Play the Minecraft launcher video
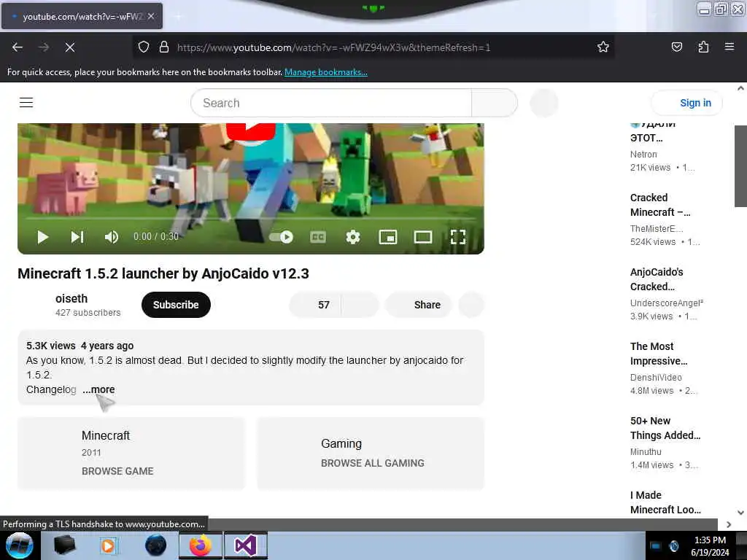This screenshot has width=747, height=560. (x=42, y=237)
